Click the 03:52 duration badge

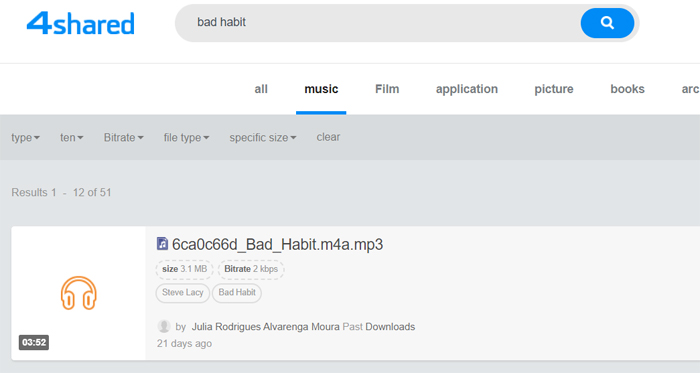click(x=34, y=342)
